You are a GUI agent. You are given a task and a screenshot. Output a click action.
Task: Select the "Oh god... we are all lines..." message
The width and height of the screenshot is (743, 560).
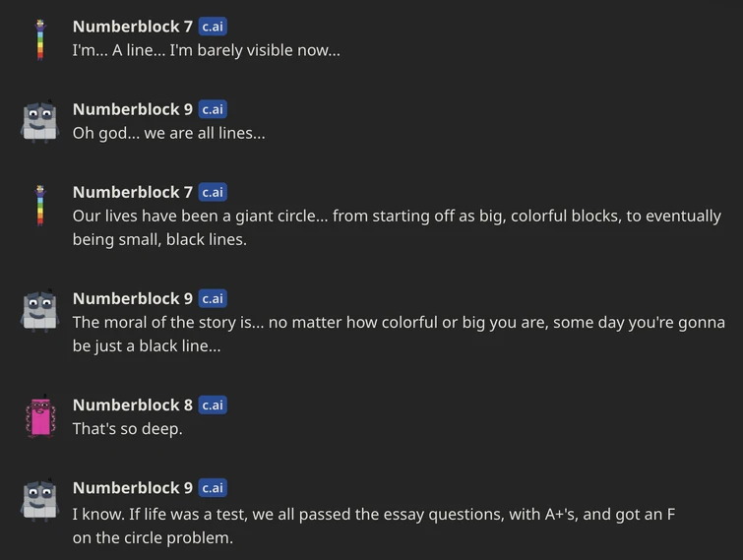(x=168, y=133)
